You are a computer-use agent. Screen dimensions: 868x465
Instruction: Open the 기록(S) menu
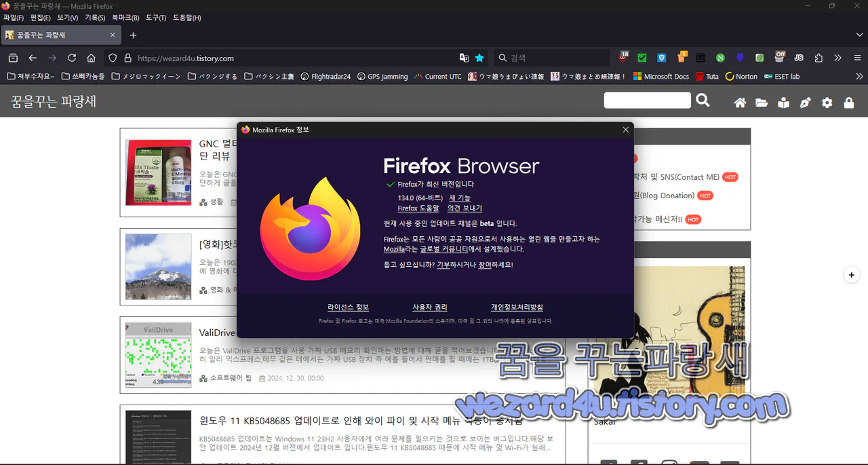(x=95, y=18)
